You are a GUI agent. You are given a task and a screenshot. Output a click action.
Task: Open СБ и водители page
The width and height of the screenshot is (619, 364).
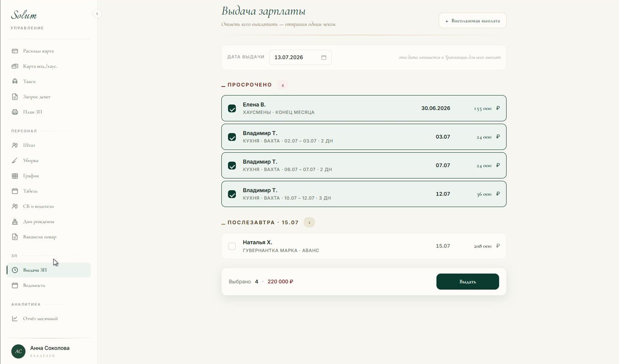pos(48,206)
